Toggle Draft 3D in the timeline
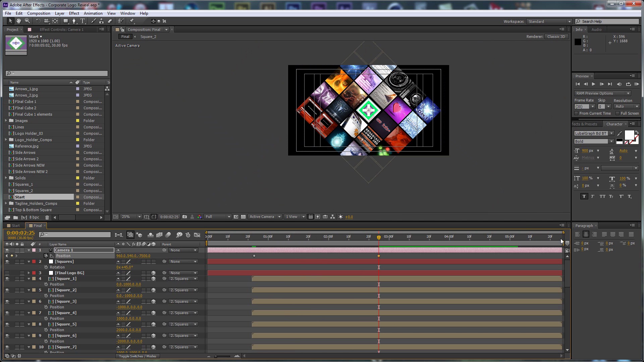Image resolution: width=644 pixels, height=362 pixels. click(x=139, y=235)
